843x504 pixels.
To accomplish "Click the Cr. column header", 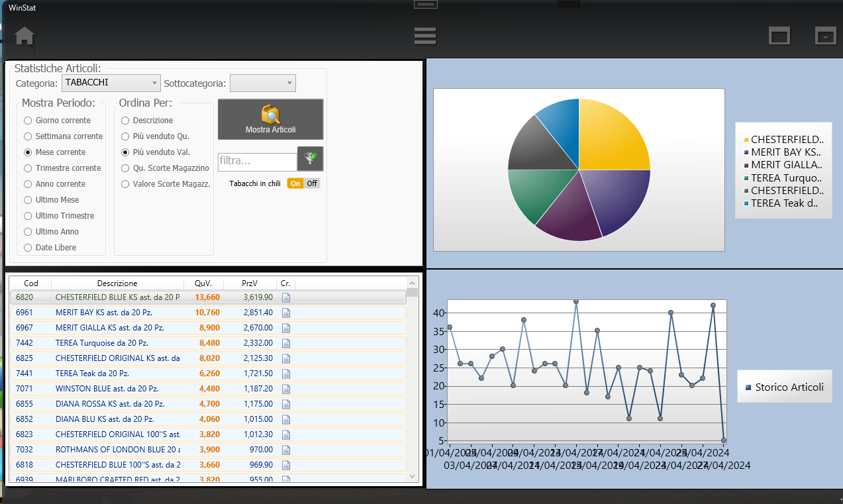I will click(x=285, y=283).
